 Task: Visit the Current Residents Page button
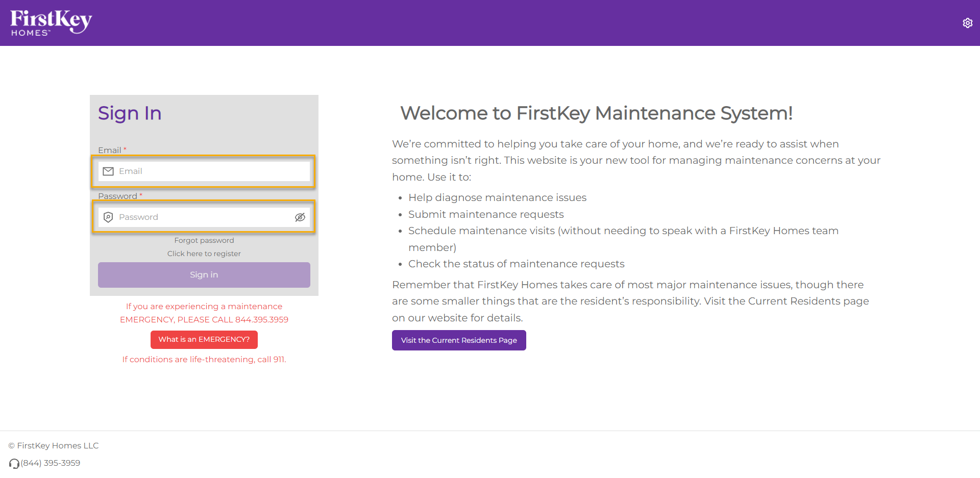tap(459, 340)
